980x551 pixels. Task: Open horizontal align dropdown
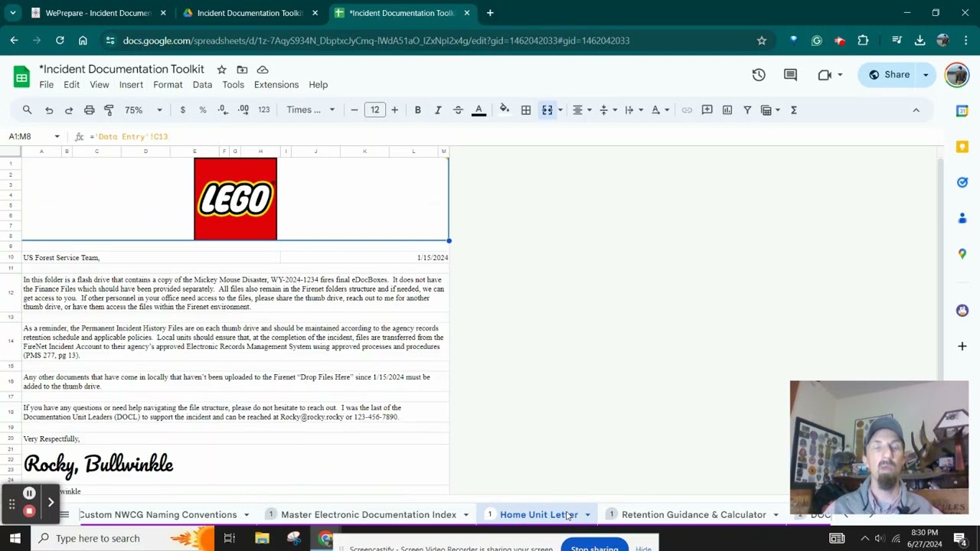click(x=582, y=110)
